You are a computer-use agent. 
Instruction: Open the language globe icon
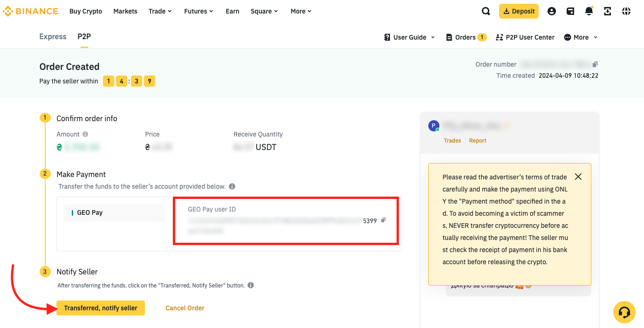(626, 11)
